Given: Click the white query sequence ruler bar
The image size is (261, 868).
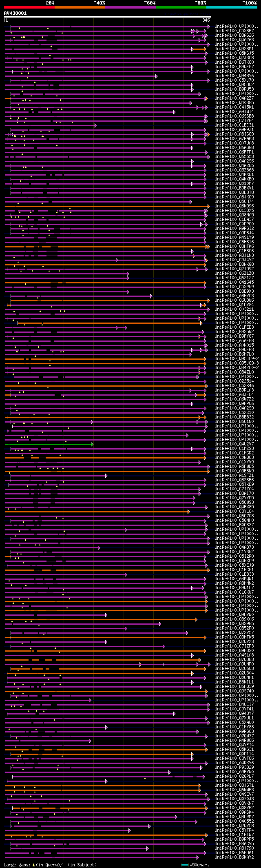Looking at the screenshot, I should pyautogui.click(x=107, y=17).
